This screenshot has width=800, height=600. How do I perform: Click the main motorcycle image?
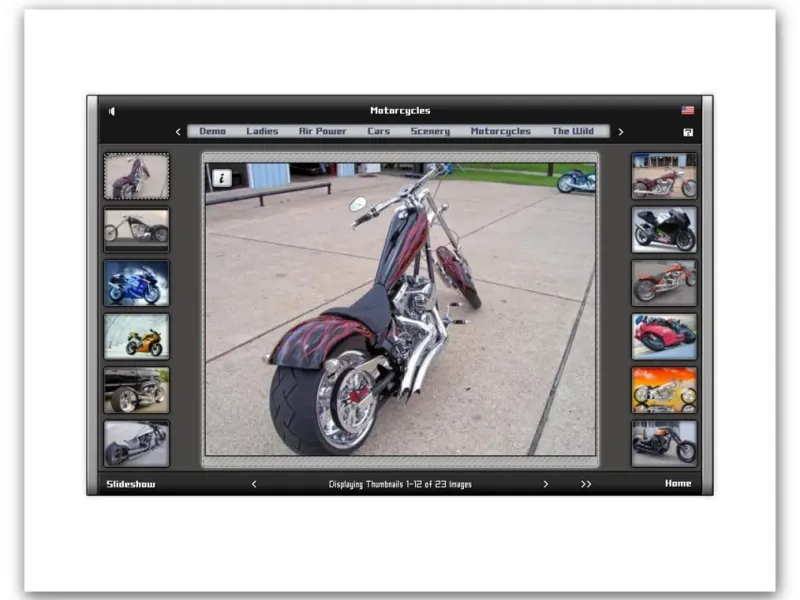click(401, 309)
